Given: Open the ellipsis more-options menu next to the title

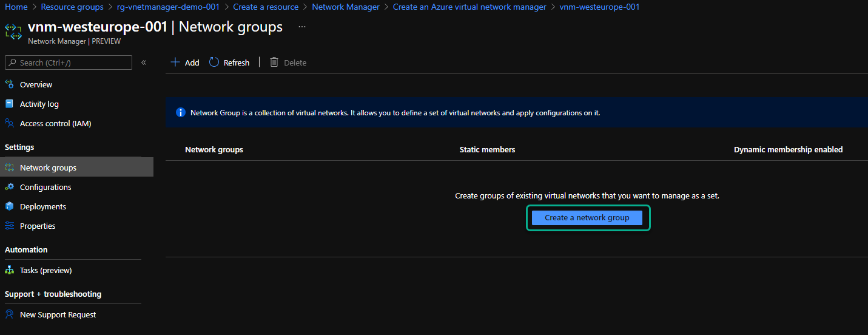Looking at the screenshot, I should click(x=302, y=27).
